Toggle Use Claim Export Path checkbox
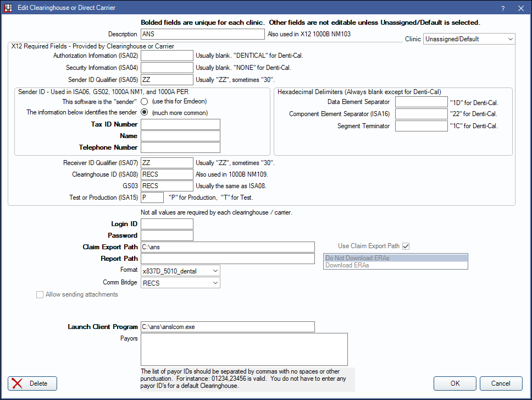The height and width of the screenshot is (400, 532). point(406,246)
